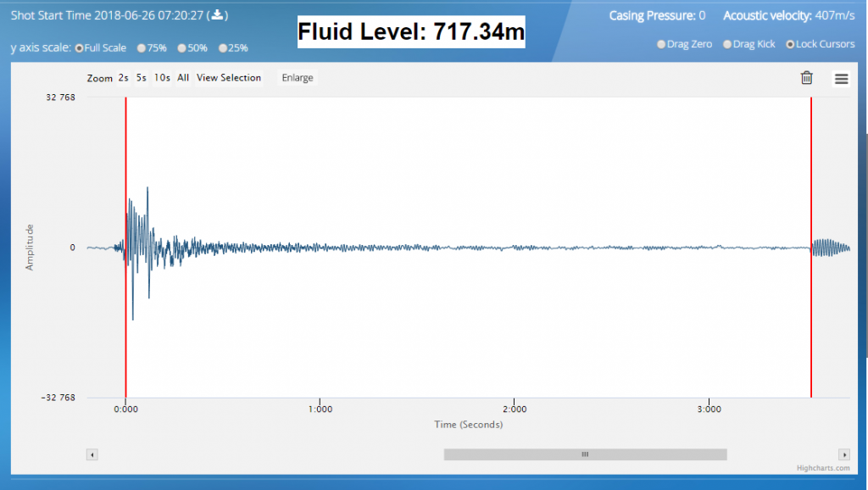
Task: Click left arrow of chart scrollbar
Action: click(92, 454)
